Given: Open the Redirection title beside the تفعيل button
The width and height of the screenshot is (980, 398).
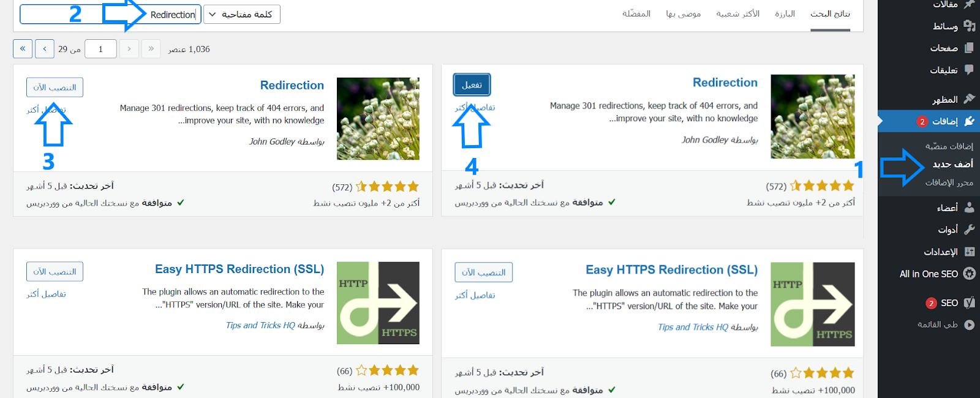Looking at the screenshot, I should pyautogui.click(x=725, y=83).
